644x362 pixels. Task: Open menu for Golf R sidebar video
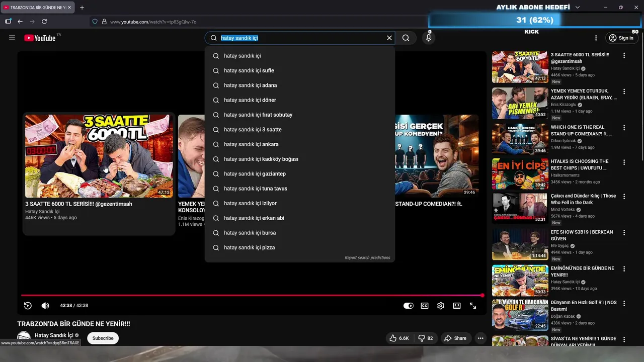624,303
